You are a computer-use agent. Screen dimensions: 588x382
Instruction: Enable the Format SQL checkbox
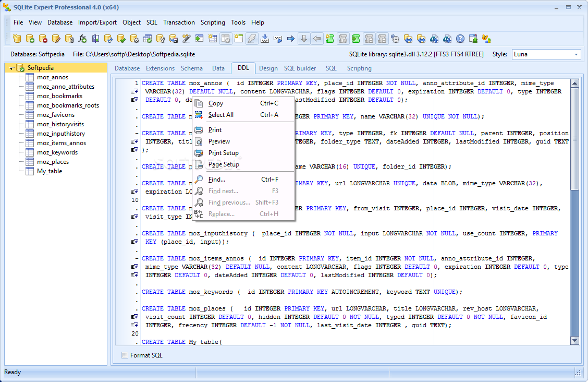125,355
